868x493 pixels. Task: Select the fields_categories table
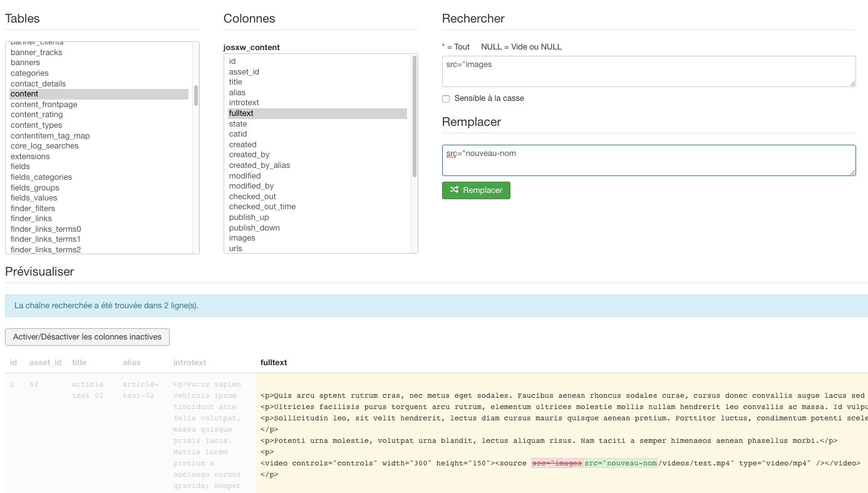click(99, 177)
